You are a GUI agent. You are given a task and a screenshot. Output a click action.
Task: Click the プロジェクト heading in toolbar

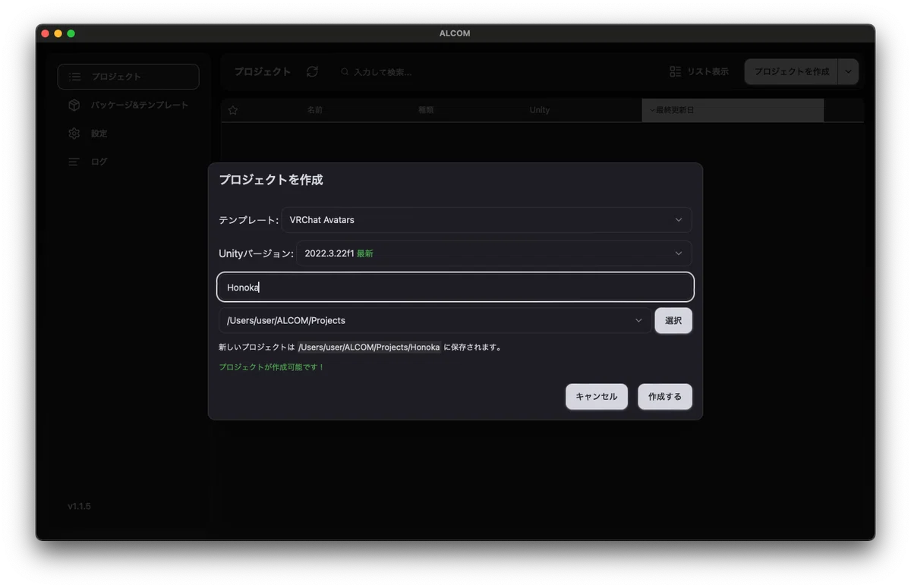[x=263, y=71]
